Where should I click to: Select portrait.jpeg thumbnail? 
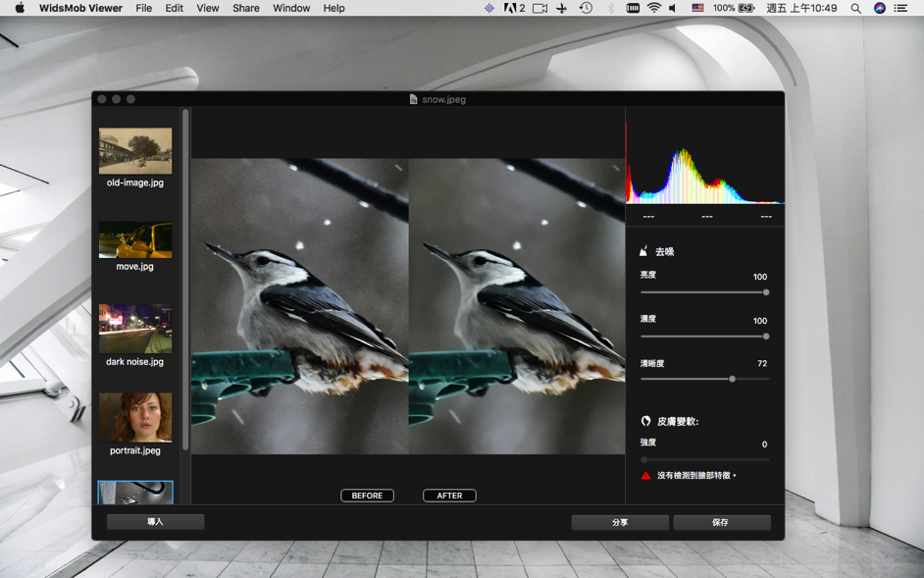[135, 418]
